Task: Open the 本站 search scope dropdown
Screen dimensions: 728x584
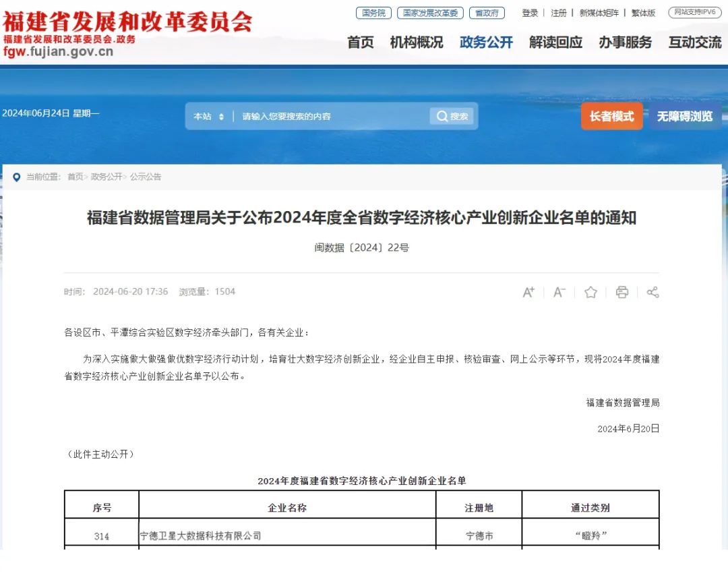Action: [208, 117]
